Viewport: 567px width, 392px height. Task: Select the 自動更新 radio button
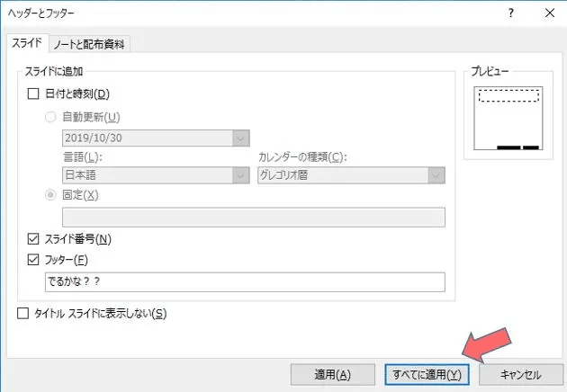pyautogui.click(x=50, y=117)
